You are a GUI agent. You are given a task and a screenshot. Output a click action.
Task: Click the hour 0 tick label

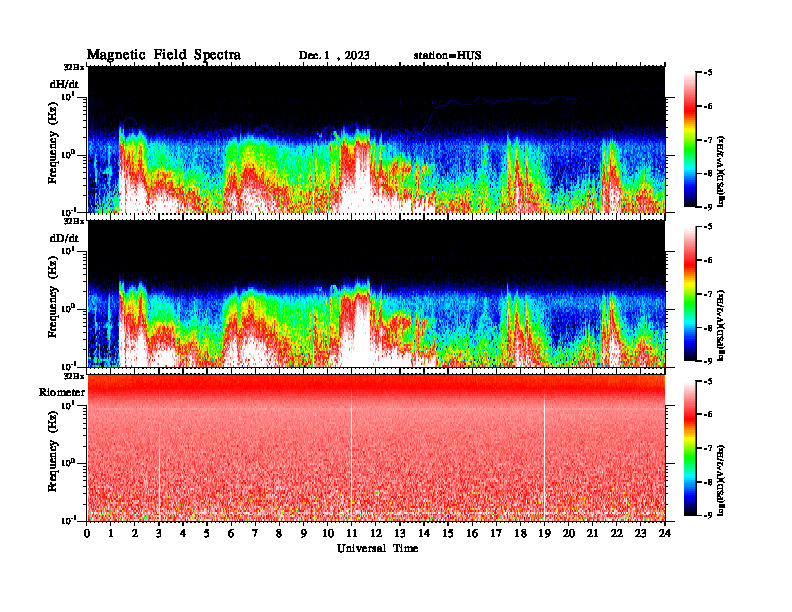tap(87, 533)
